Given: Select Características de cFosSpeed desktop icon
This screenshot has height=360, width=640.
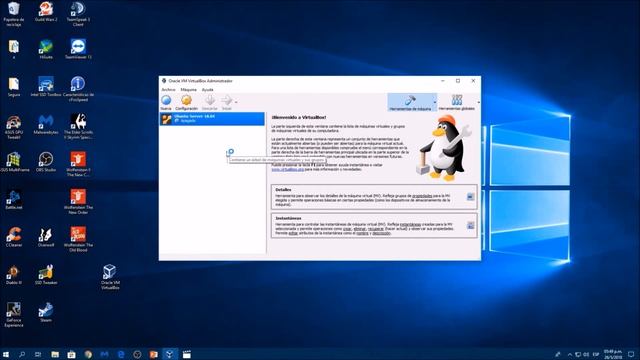Looking at the screenshot, I should pos(78,89).
